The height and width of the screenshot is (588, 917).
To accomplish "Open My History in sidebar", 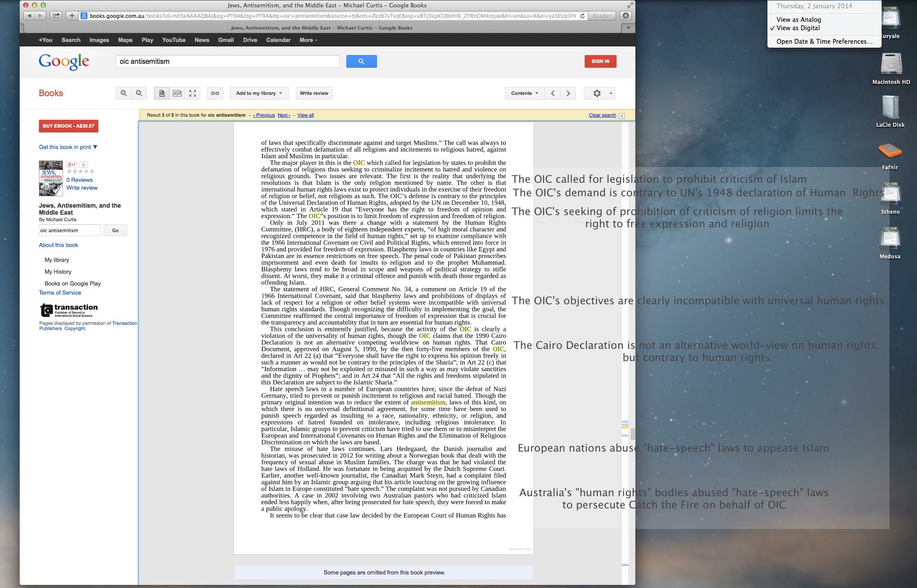I will tap(58, 271).
